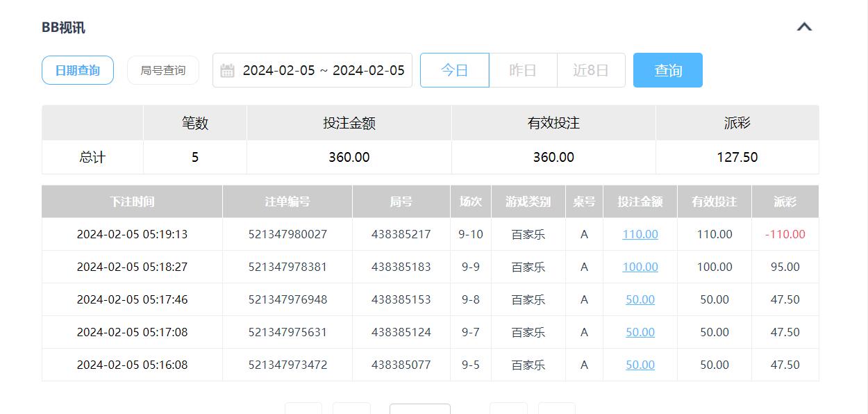
Task: Open the 50.00 link for round 9-5
Action: (640, 365)
